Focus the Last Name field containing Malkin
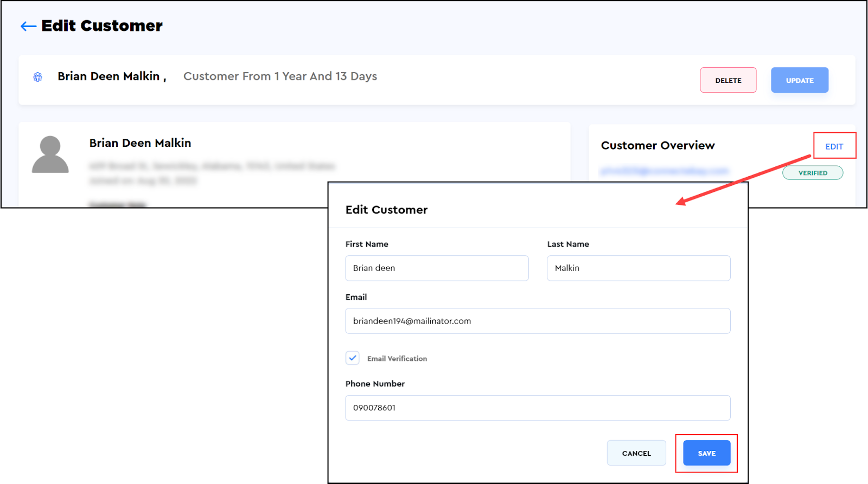The height and width of the screenshot is (484, 868). pos(638,268)
